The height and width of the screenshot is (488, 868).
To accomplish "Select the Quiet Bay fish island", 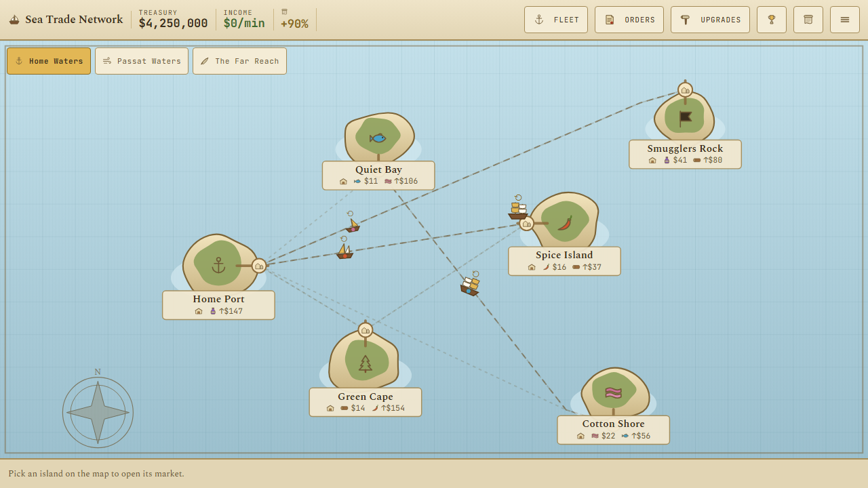I will click(x=378, y=138).
